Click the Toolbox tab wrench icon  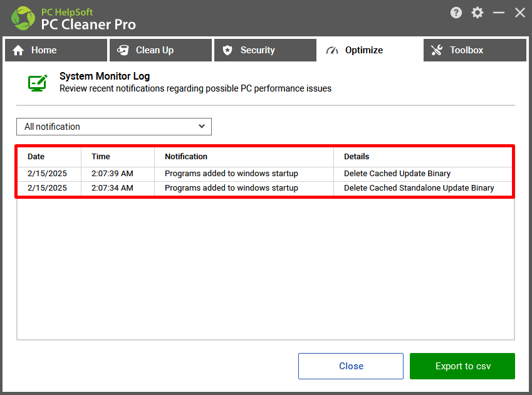click(x=437, y=50)
